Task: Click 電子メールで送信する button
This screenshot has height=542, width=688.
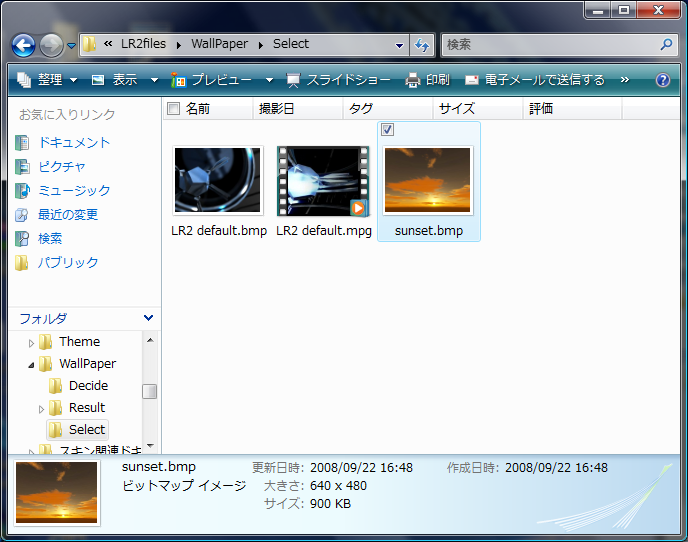Action: coord(535,80)
